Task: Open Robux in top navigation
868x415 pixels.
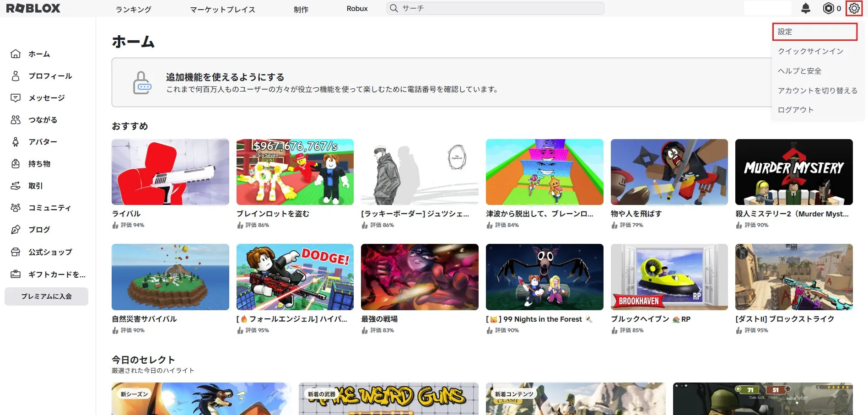Action: pyautogui.click(x=357, y=9)
